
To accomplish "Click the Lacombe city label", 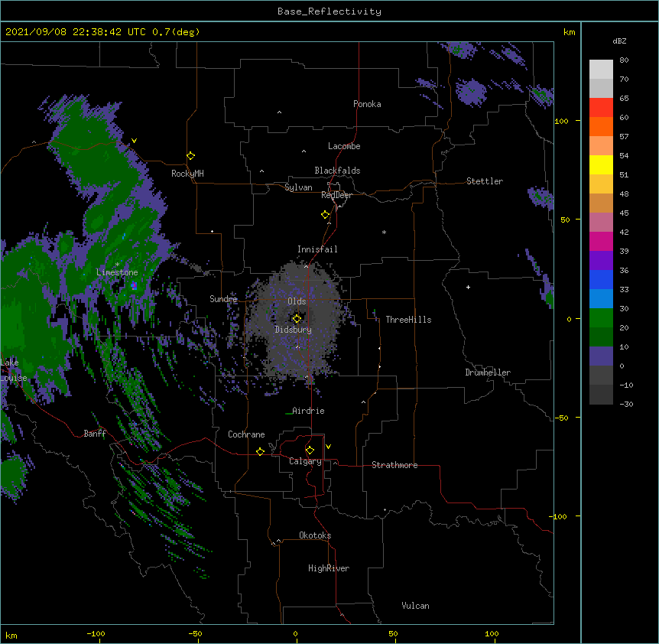I will [344, 146].
